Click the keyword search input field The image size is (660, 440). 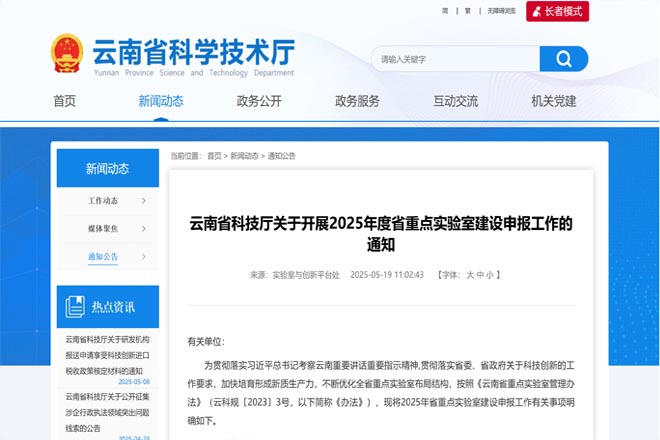tap(455, 59)
